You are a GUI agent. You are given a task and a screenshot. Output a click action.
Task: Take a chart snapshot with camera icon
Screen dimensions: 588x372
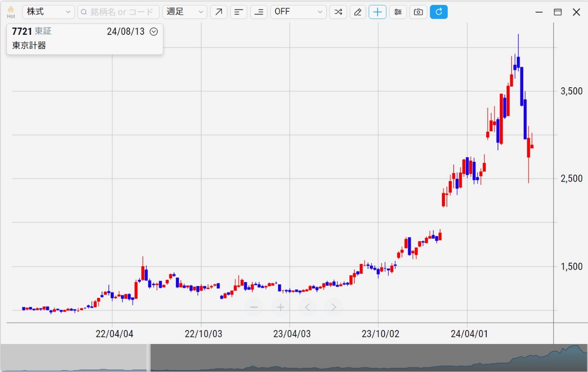(419, 12)
